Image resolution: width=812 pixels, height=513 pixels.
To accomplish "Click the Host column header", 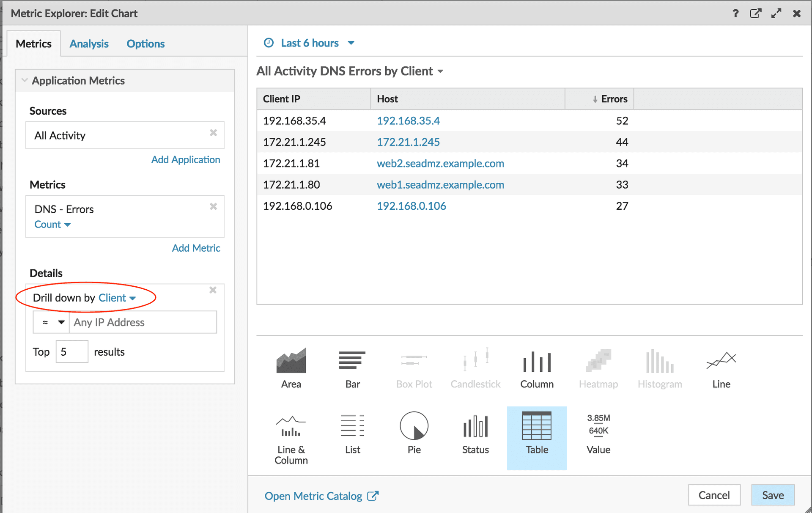I will tap(468, 99).
